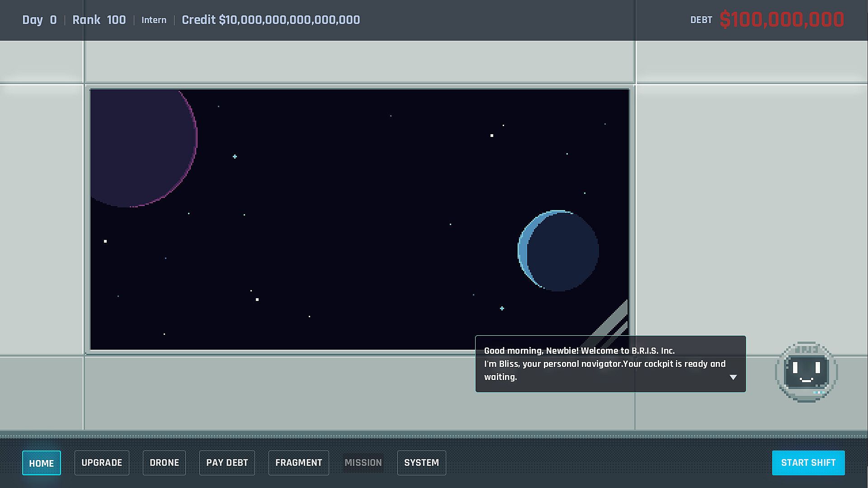Image resolution: width=868 pixels, height=488 pixels.
Task: Click the Intern job title label
Action: point(154,20)
